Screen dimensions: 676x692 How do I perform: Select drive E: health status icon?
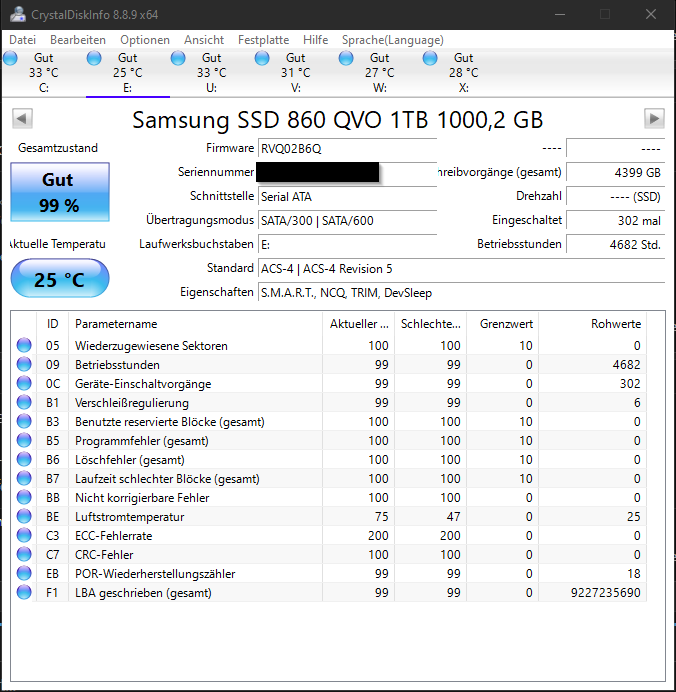coord(94,58)
